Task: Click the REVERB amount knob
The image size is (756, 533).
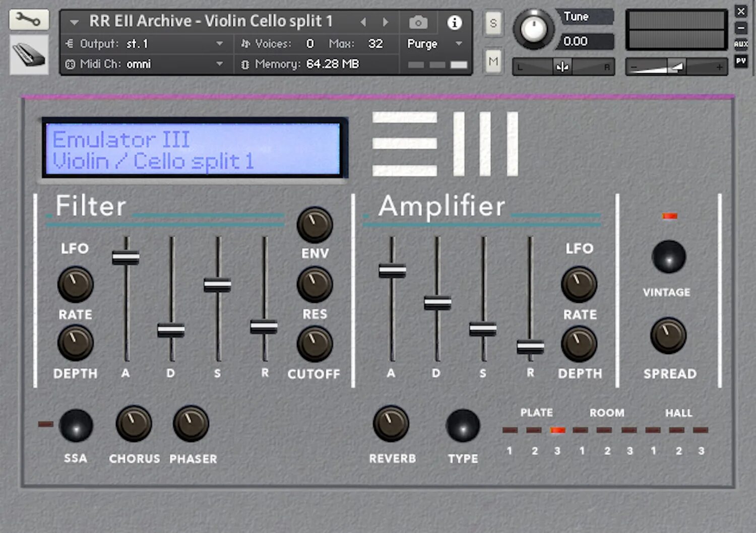Action: tap(391, 424)
